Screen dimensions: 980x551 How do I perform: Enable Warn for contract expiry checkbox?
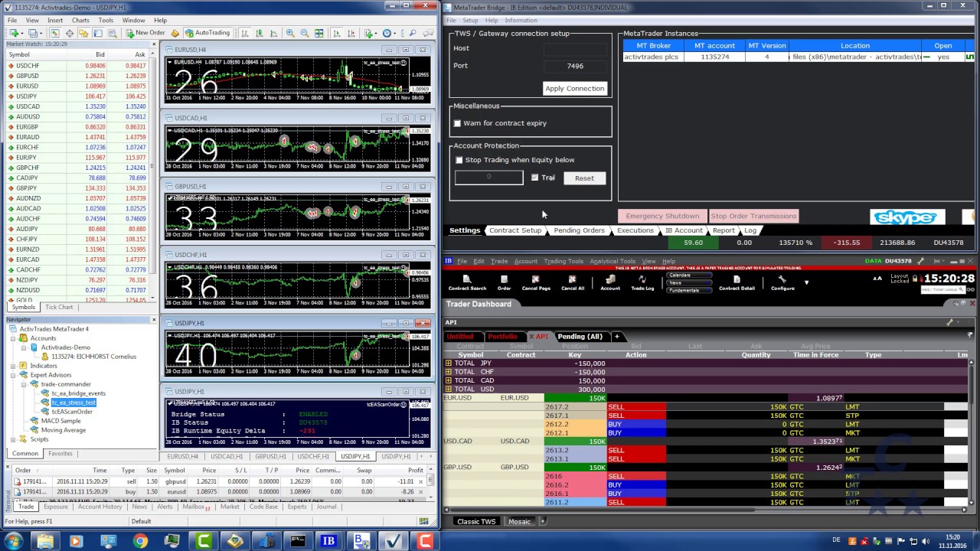(458, 123)
